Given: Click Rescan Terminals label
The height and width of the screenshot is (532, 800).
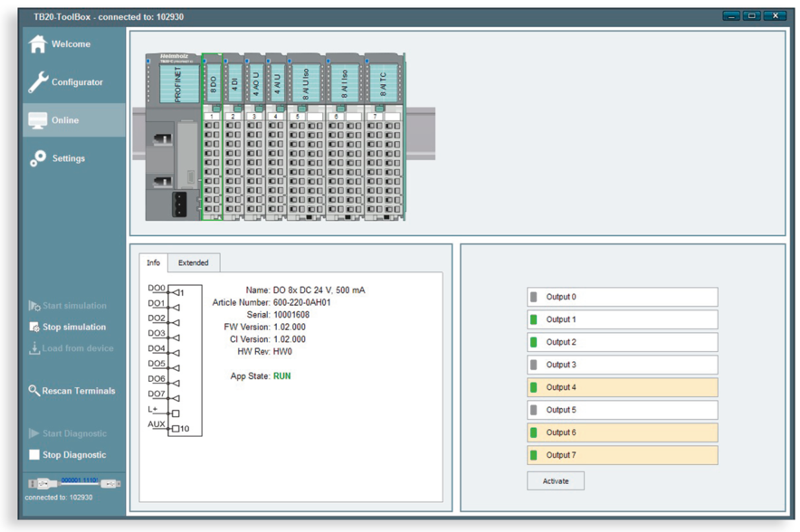Looking at the screenshot, I should click(79, 391).
